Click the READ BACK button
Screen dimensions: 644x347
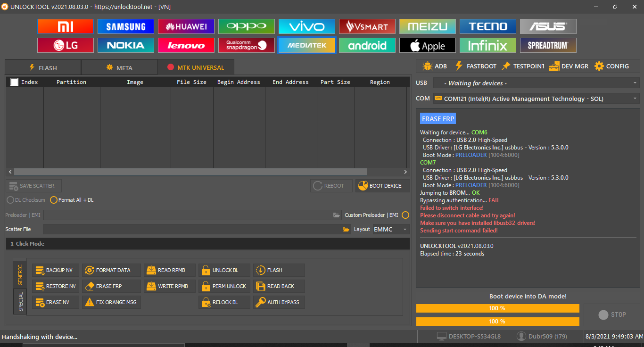click(x=279, y=286)
